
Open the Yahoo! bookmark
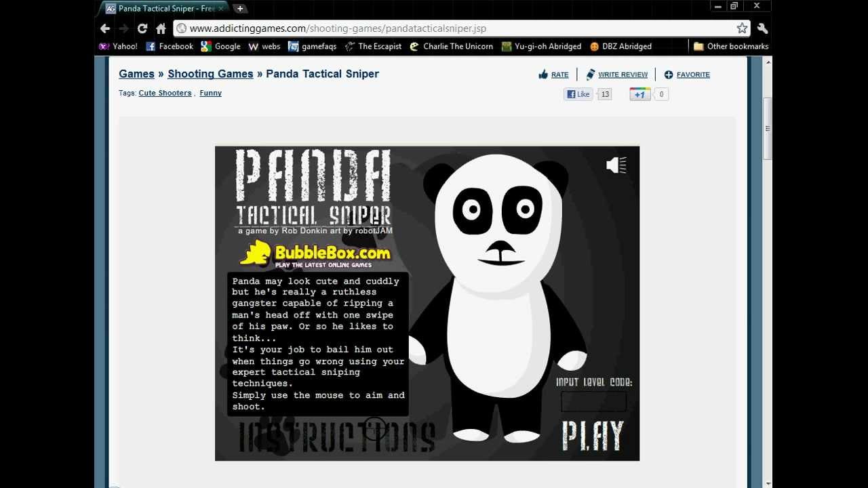(119, 46)
